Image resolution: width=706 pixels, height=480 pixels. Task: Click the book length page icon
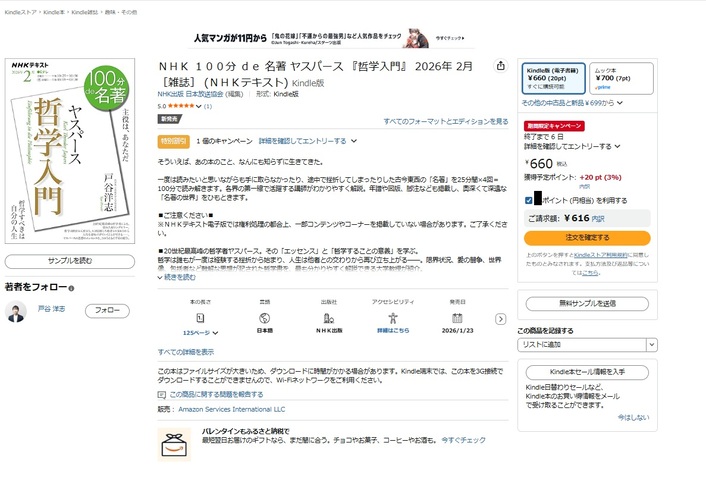point(201,316)
